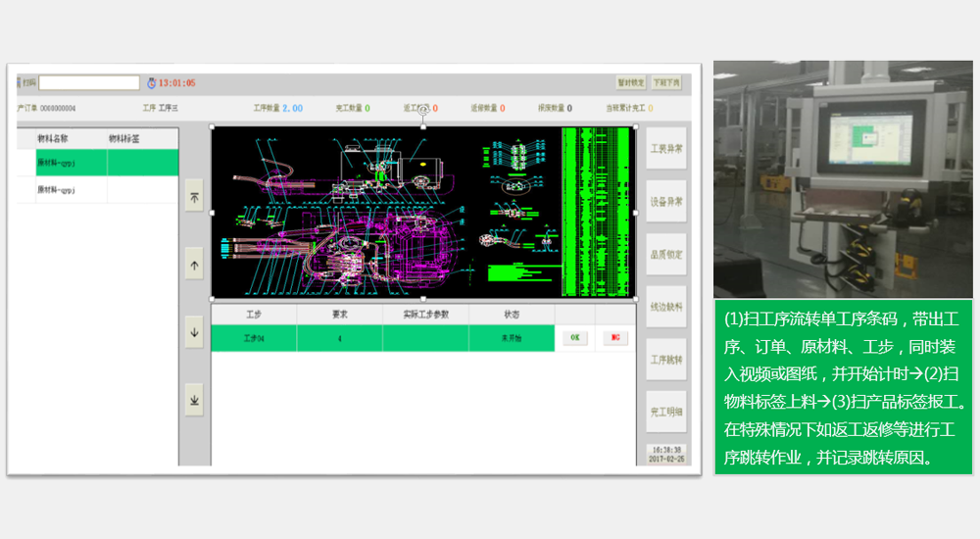Image resolution: width=980 pixels, height=539 pixels.
Task: Click the scan barcode input field
Action: coord(88,83)
